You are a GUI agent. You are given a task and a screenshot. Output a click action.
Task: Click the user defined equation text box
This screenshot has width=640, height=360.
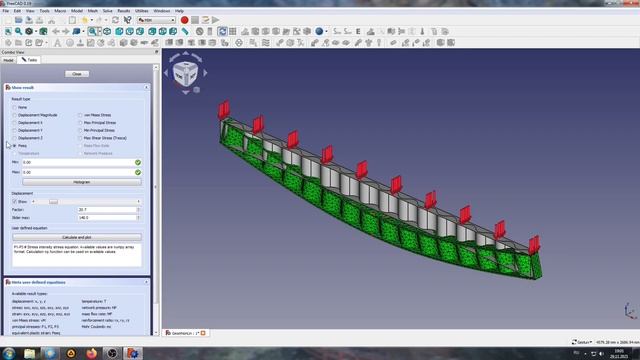tap(77, 255)
